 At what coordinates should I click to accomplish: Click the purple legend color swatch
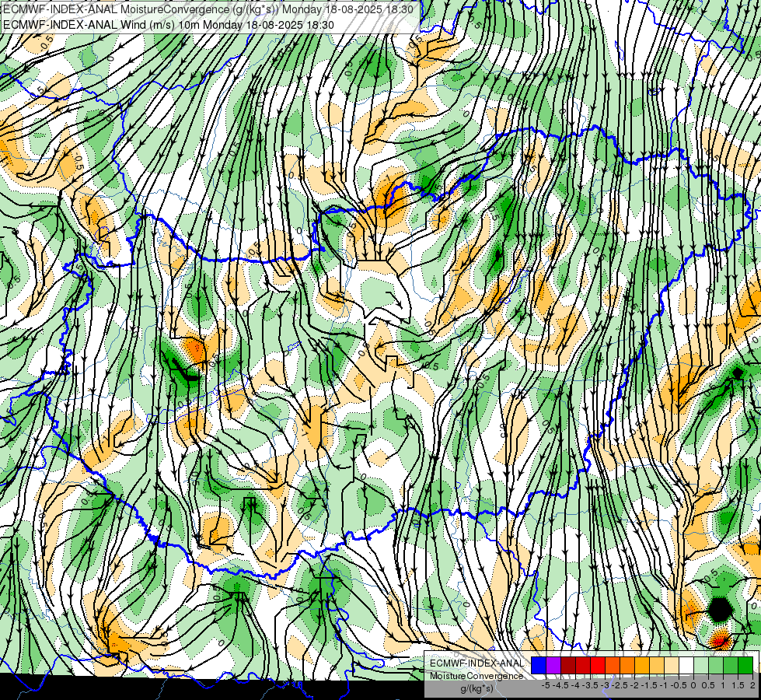tap(553, 665)
